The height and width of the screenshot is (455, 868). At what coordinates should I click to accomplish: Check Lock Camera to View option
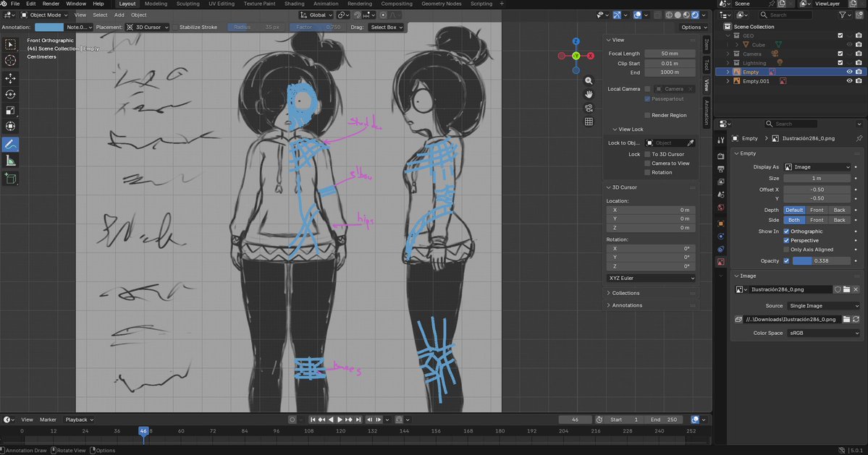point(647,163)
